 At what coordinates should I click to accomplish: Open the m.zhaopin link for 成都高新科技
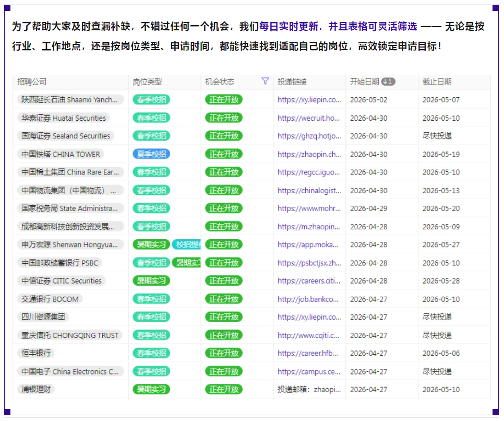point(308,227)
